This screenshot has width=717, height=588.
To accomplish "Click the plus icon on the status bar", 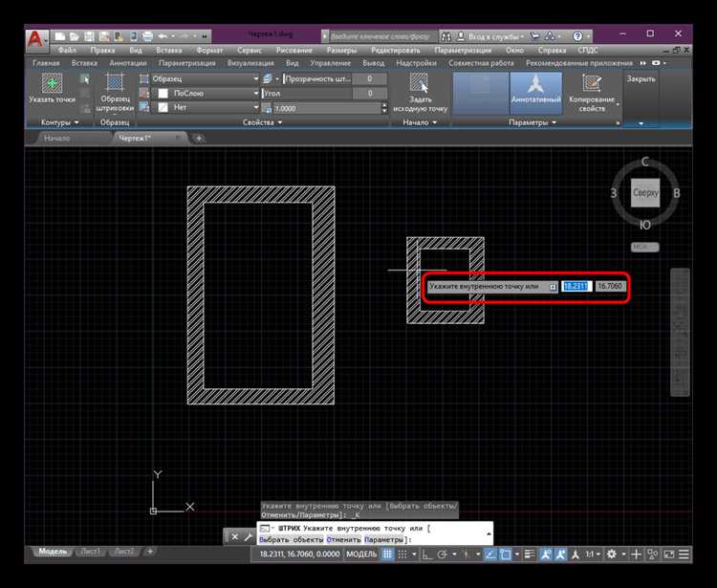I will point(636,555).
